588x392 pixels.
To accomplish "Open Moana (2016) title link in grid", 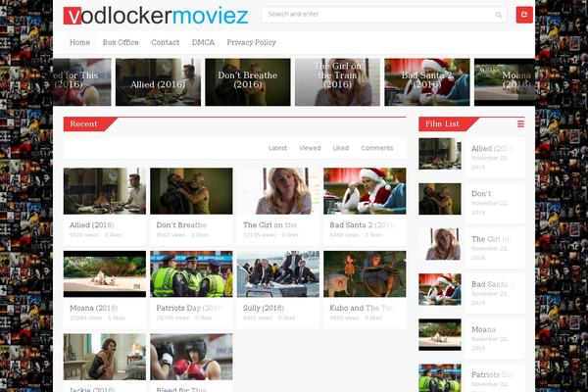I will pos(93,308).
